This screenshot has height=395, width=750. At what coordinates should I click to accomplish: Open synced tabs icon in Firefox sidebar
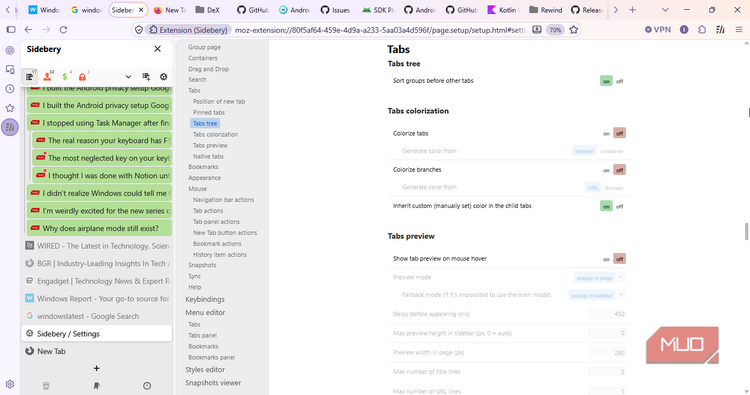(x=10, y=69)
